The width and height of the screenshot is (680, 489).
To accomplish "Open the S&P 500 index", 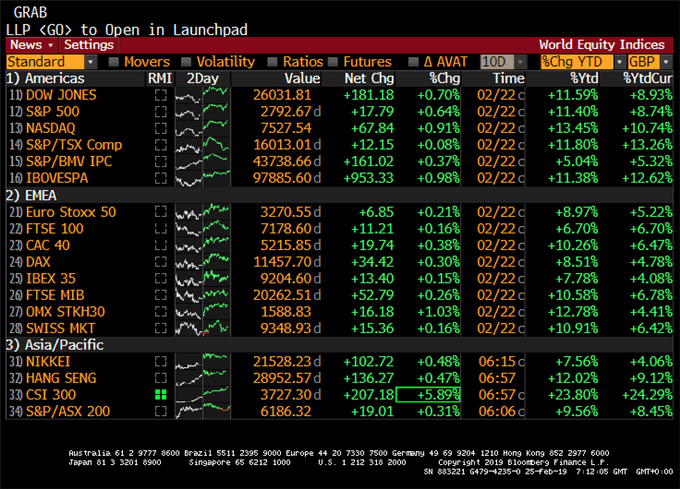I will [53, 112].
